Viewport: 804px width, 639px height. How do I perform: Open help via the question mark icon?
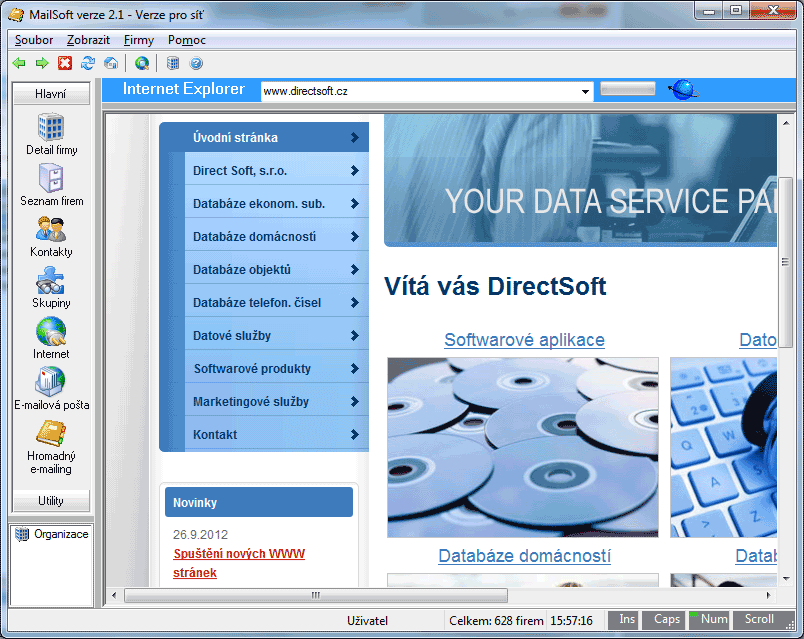click(196, 63)
